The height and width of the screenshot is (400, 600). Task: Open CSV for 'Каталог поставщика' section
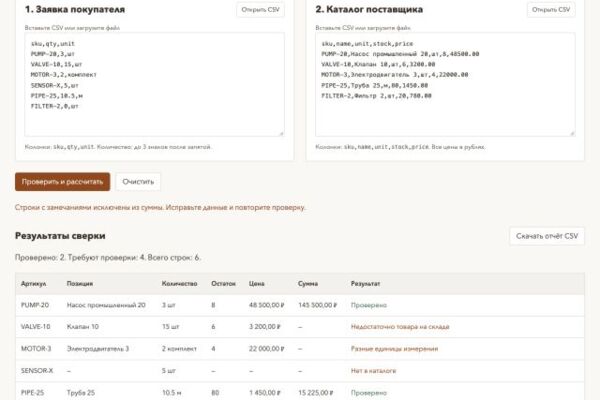click(x=551, y=10)
